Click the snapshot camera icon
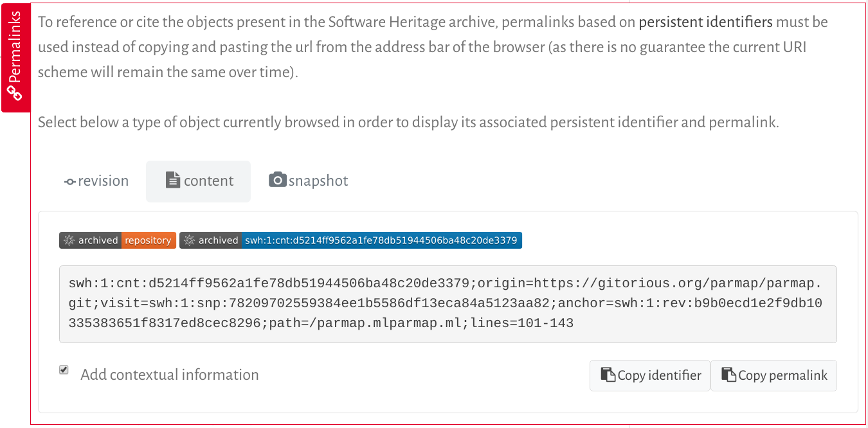Screen dimensions: 868x428 tap(277, 180)
